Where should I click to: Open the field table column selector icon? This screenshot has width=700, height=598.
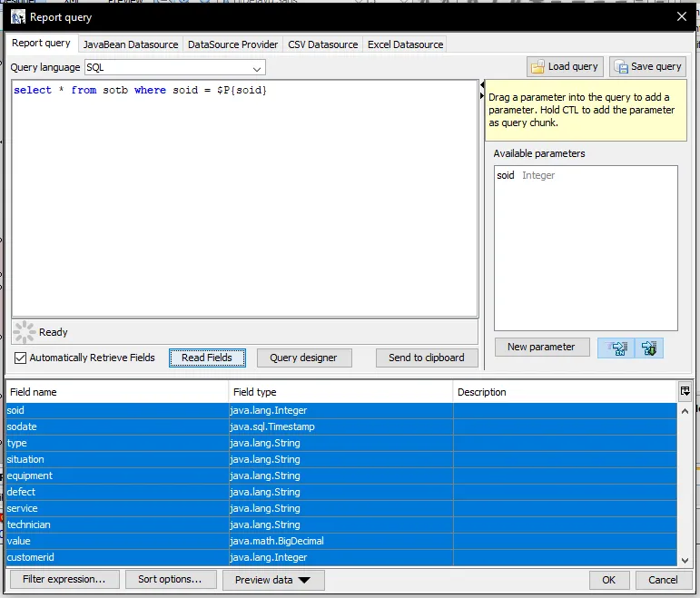(685, 391)
